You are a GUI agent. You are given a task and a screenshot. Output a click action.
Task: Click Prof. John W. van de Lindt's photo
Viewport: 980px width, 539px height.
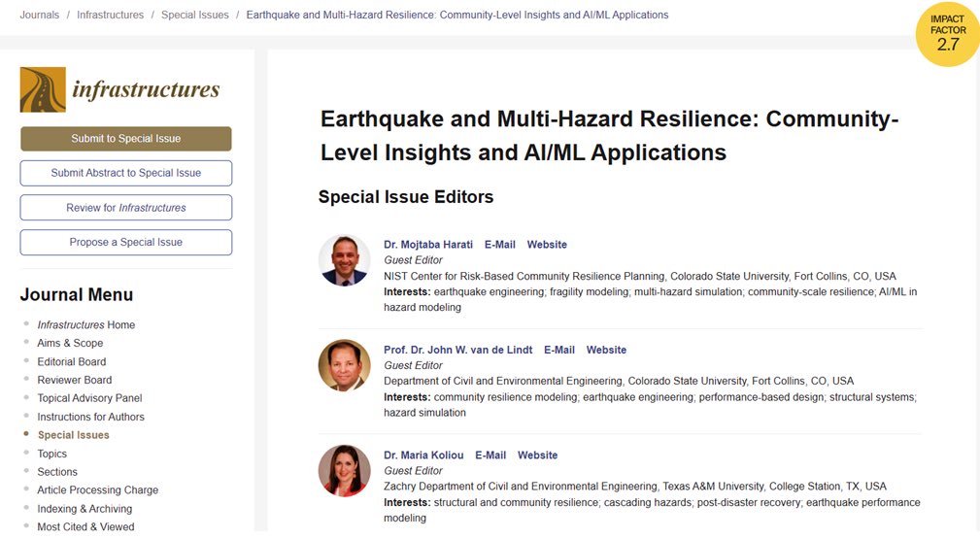pyautogui.click(x=345, y=365)
